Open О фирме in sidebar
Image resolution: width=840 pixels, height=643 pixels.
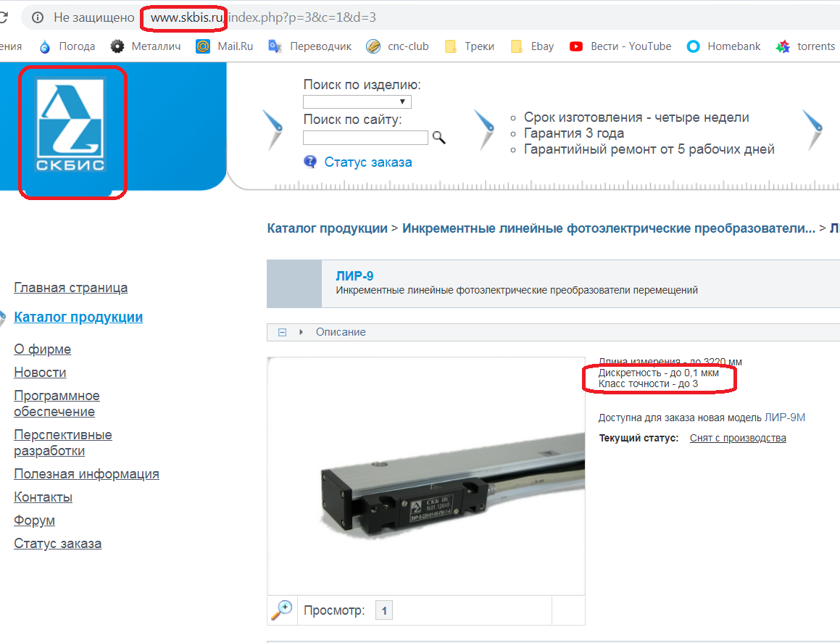tap(42, 349)
